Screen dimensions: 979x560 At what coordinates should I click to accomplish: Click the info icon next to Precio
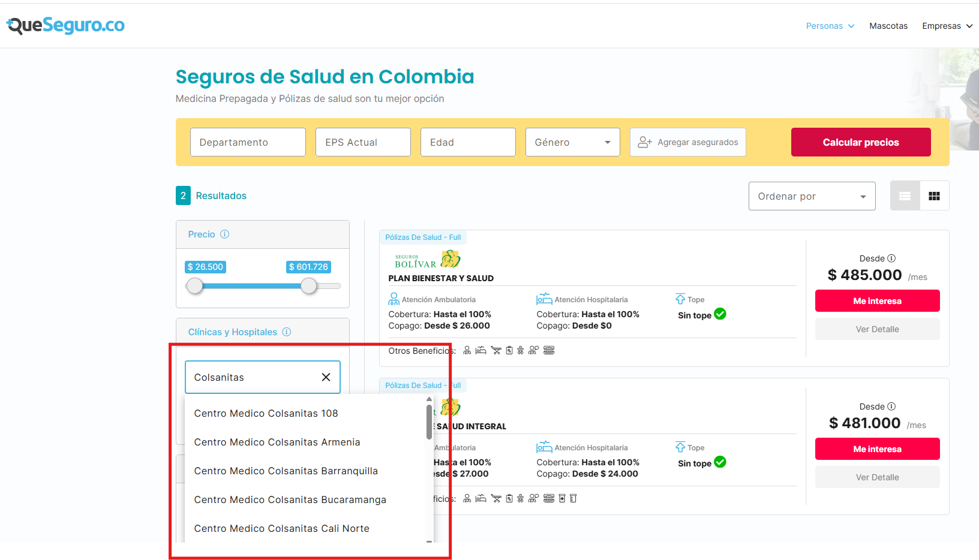(225, 234)
